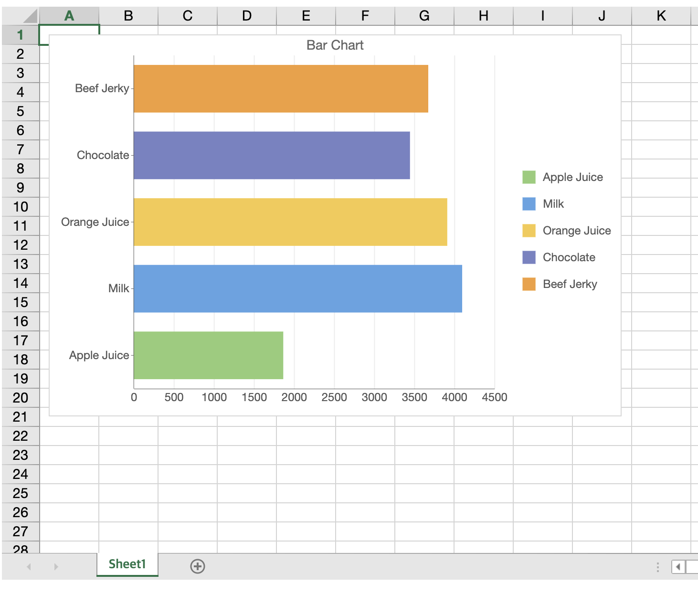Image resolution: width=698 pixels, height=616 pixels.
Task: Select column J header
Action: (x=602, y=16)
